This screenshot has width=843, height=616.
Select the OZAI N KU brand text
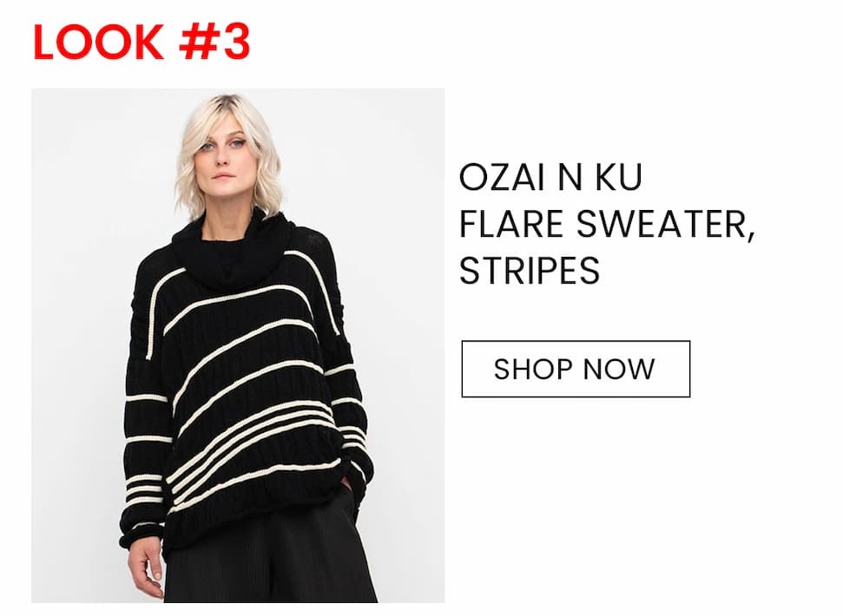[550, 177]
